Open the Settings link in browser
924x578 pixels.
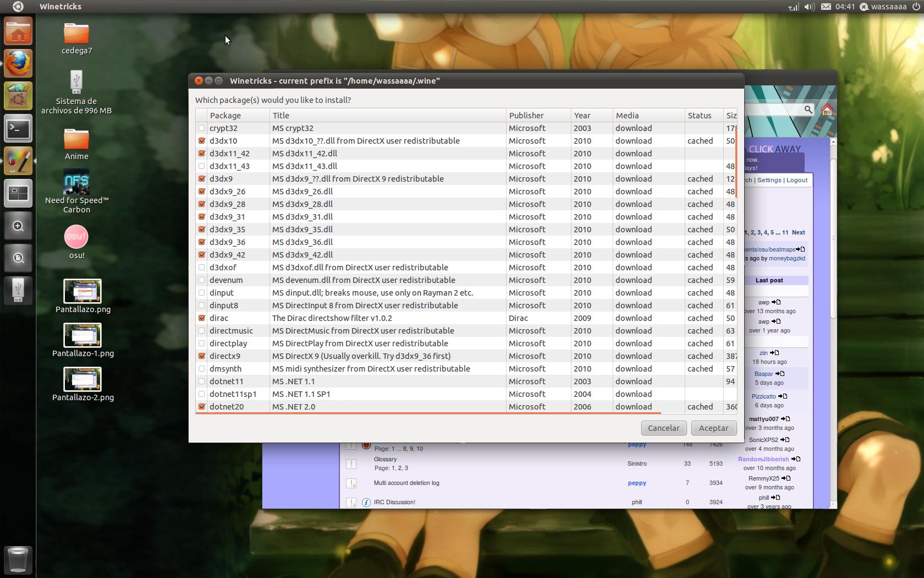point(769,180)
